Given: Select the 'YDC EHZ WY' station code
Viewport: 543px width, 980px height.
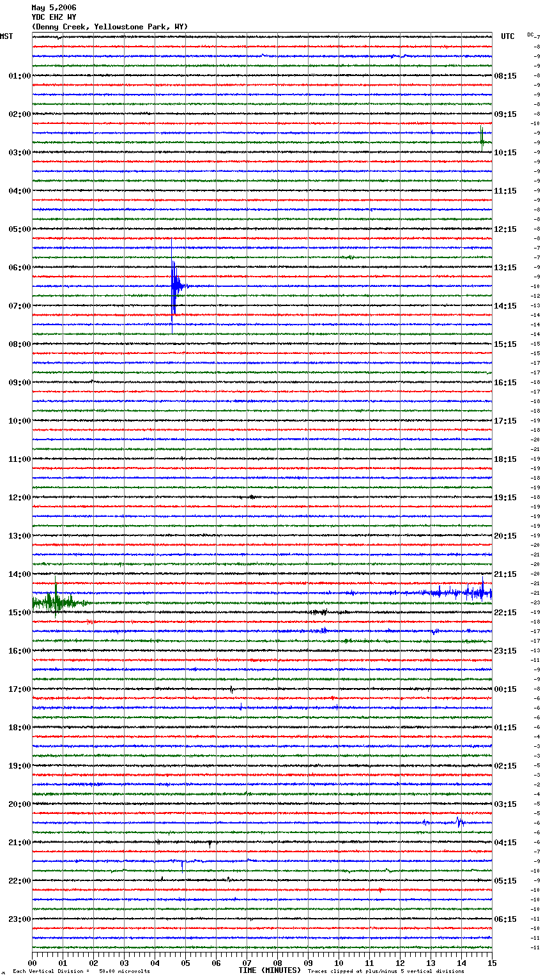Looking at the screenshot, I should pyautogui.click(x=54, y=17).
